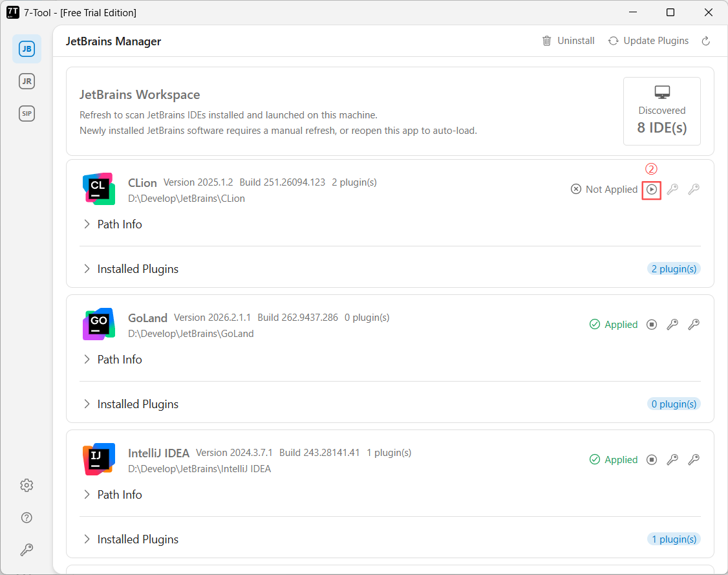
Task: Click GoLand Build 262.9437.286 text
Action: pos(297,318)
